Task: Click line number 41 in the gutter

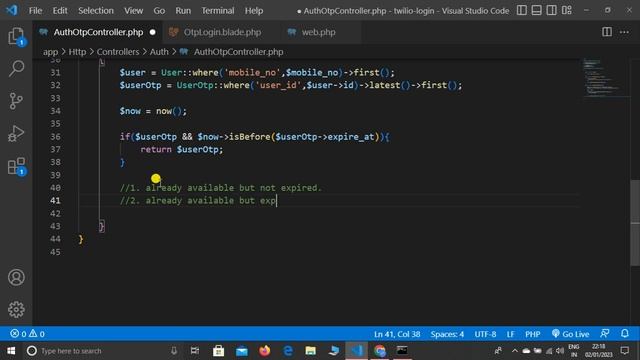Action: point(56,200)
